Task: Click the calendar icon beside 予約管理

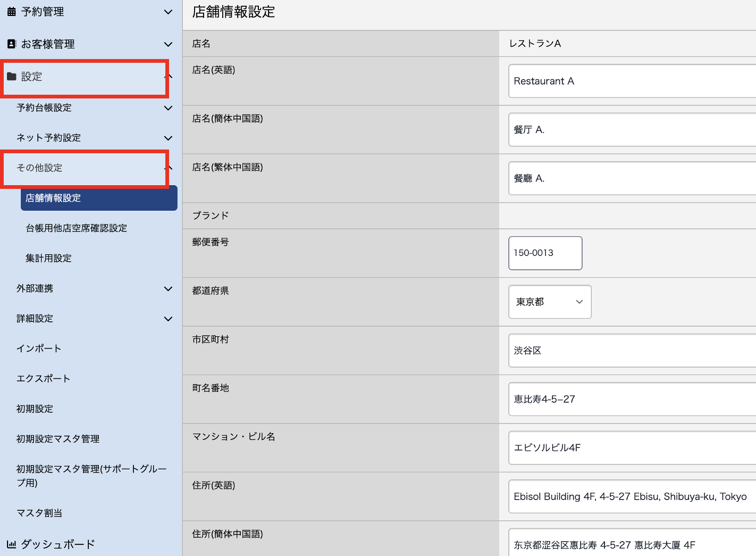Action: click(x=11, y=12)
